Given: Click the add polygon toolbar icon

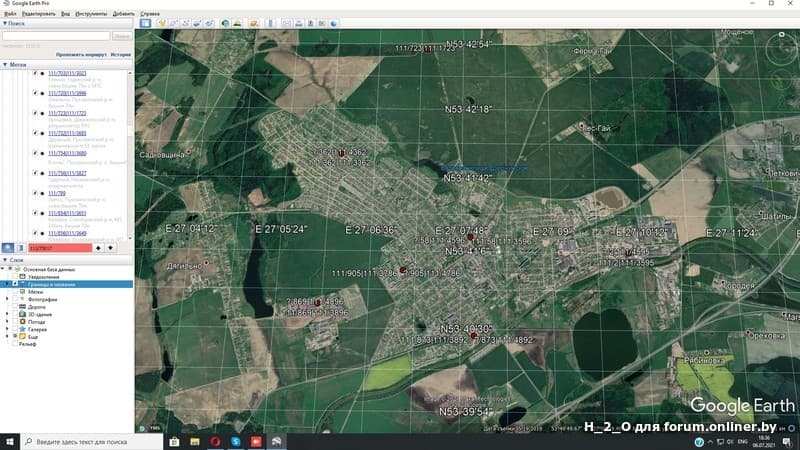Looking at the screenshot, I should [175, 22].
